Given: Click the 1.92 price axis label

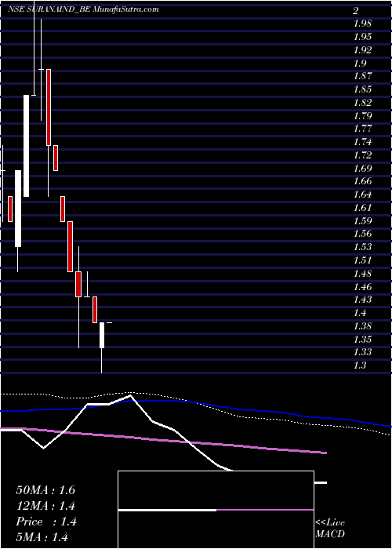Looking at the screenshot, I should [362, 50].
